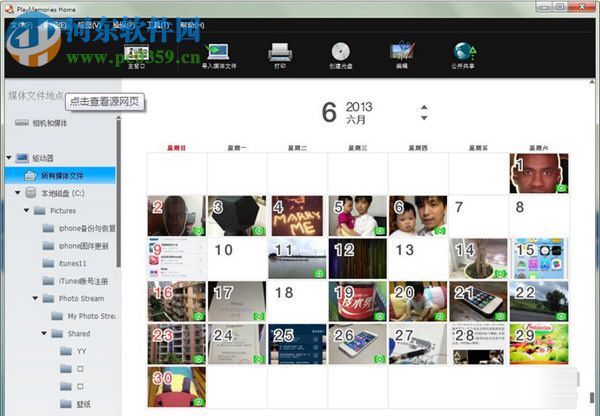Go to previous month with up arrow

click(x=424, y=107)
